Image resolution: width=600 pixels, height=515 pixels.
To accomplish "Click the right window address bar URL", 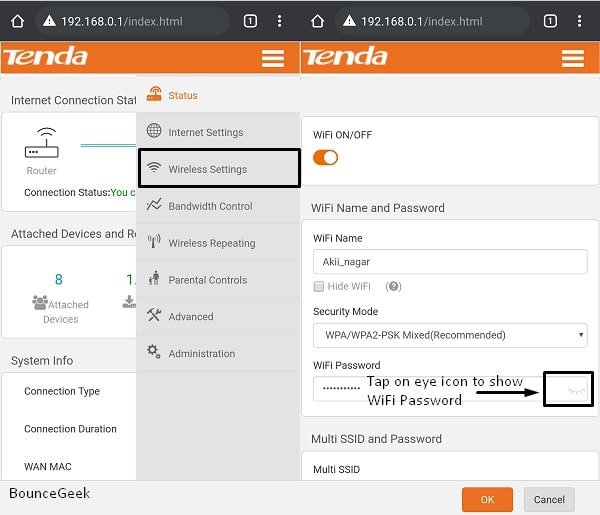I will pyautogui.click(x=422, y=21).
